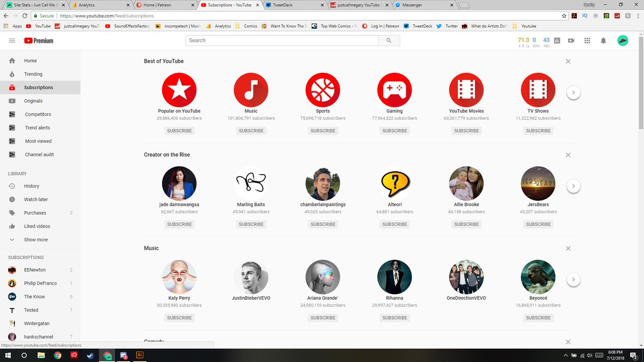644x362 pixels.
Task: Dismiss the Creator on the Rise section
Action: [x=568, y=155]
